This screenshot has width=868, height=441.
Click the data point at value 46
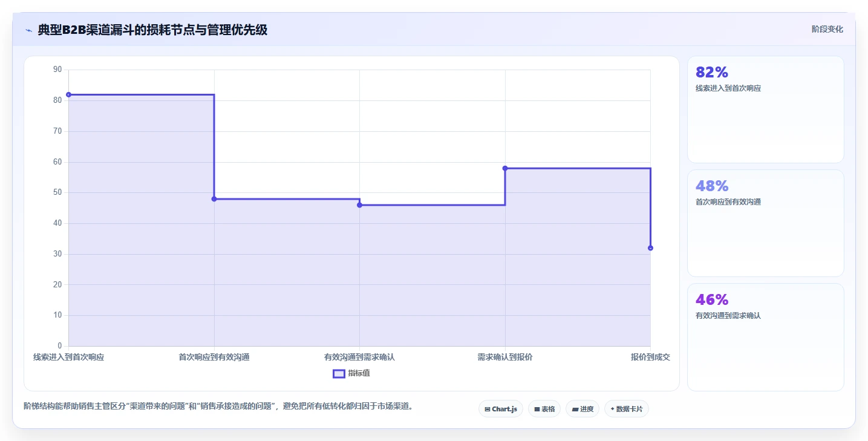[360, 205]
